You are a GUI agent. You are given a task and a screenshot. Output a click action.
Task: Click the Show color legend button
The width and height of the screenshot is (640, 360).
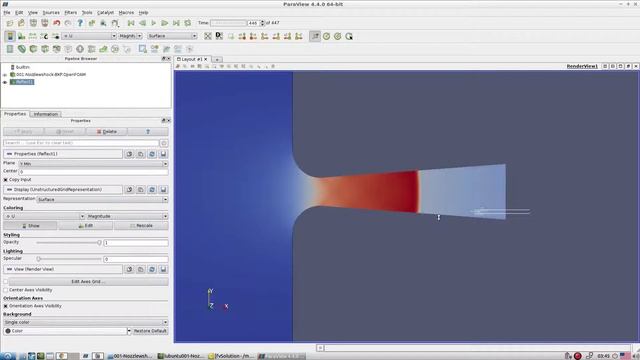tap(31, 226)
